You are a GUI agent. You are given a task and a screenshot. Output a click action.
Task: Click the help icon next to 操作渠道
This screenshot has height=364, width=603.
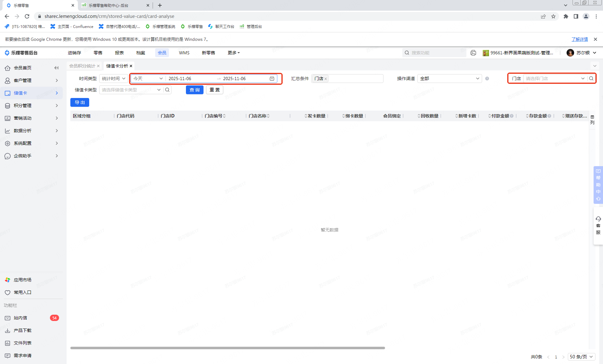pyautogui.click(x=487, y=79)
